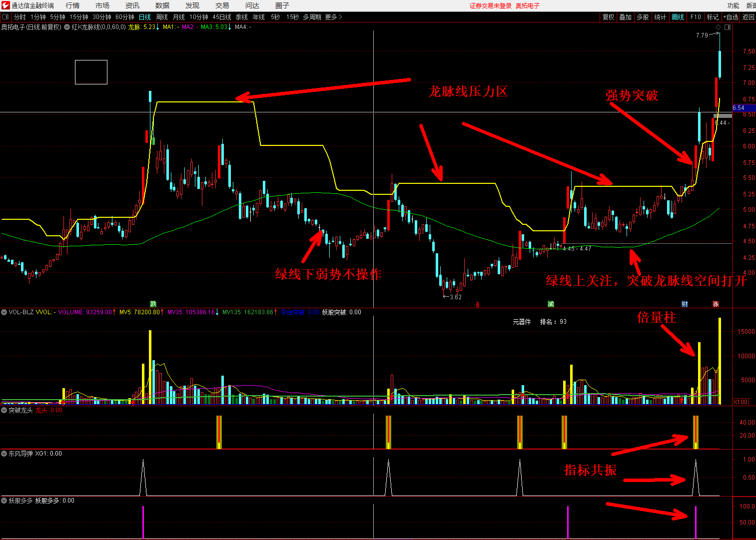Click the 标记 mark button
The height and width of the screenshot is (540, 756).
[x=713, y=17]
